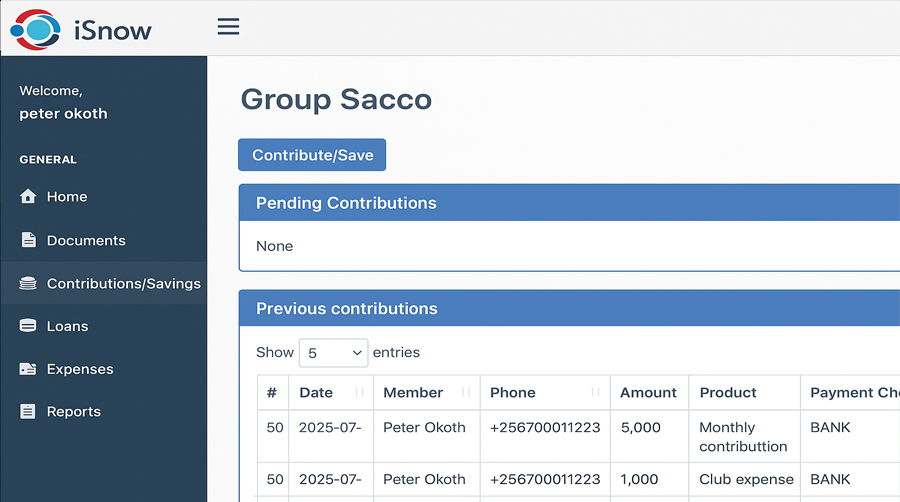Viewport: 900px width, 502px height.
Task: Open Reports in the sidebar
Action: [73, 412]
